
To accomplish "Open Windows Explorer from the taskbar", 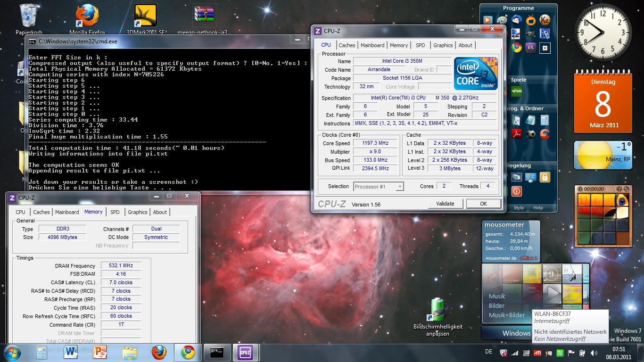I will coord(129,352).
